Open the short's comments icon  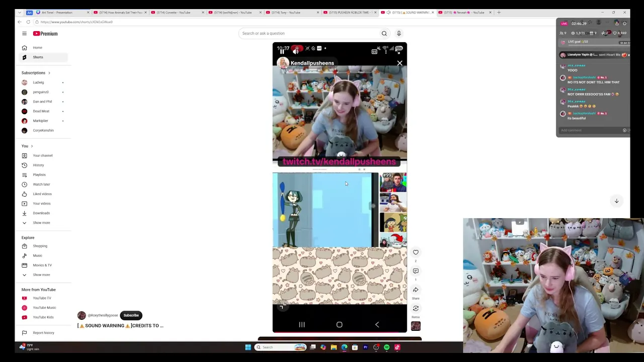(416, 271)
